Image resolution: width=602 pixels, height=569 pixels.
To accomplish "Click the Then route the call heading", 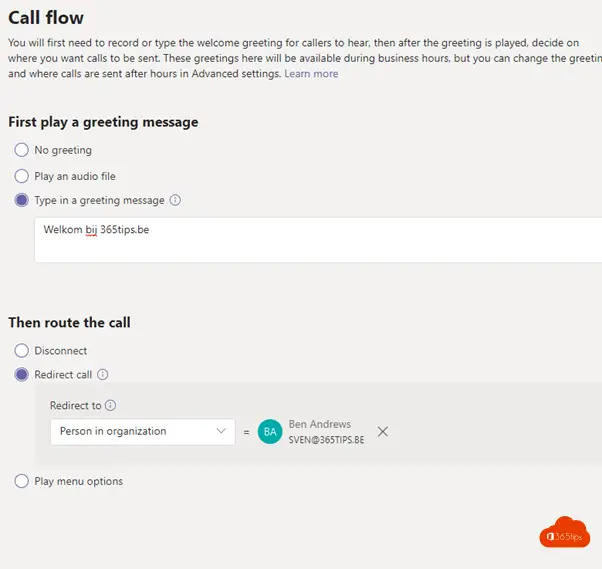I will coord(69,323).
